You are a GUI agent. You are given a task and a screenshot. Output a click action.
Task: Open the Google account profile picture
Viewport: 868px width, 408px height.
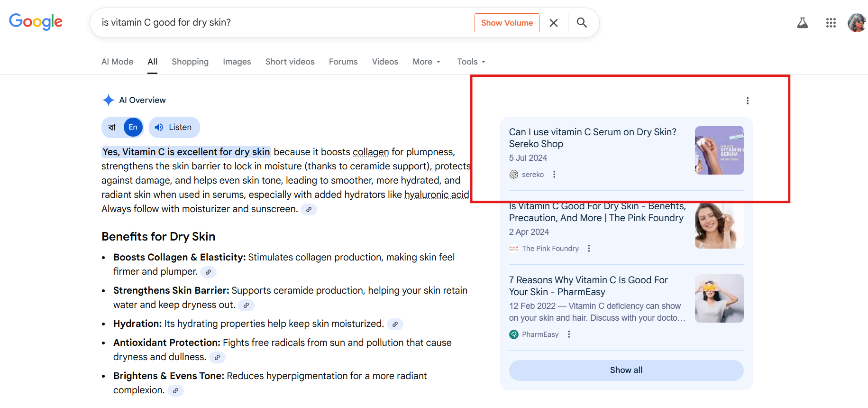pyautogui.click(x=857, y=23)
